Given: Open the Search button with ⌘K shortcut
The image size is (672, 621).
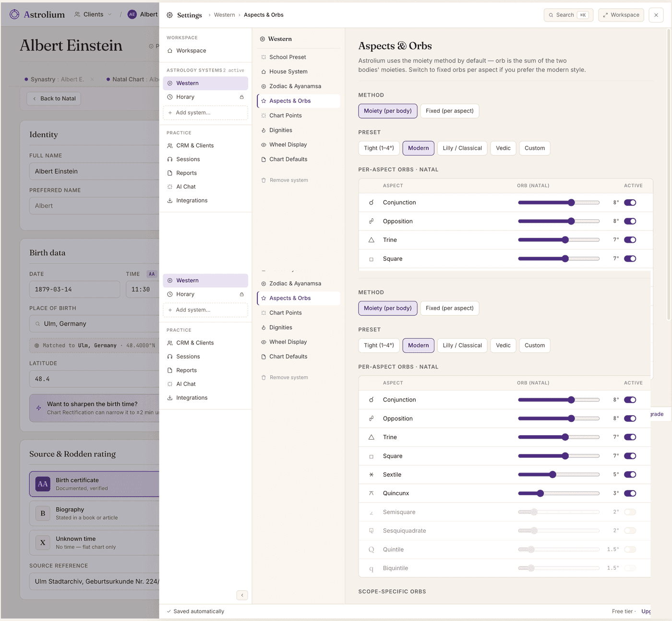Looking at the screenshot, I should click(x=568, y=15).
